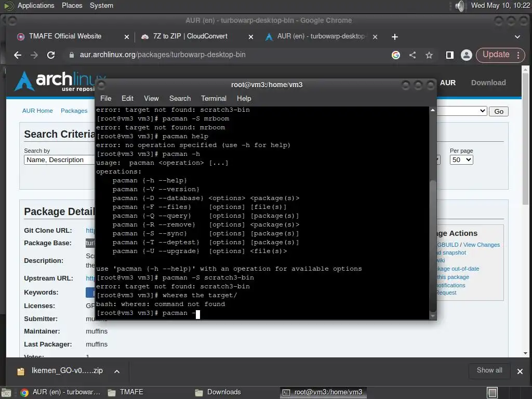The height and width of the screenshot is (399, 532).
Task: Click View Changes link
Action: point(481,245)
